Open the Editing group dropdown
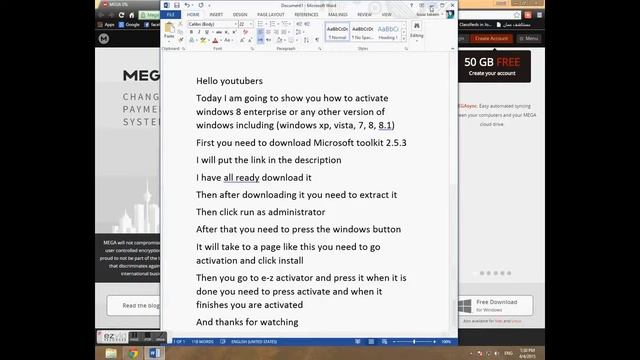Image resolution: width=640 pixels, height=360 pixels. pyautogui.click(x=416, y=31)
